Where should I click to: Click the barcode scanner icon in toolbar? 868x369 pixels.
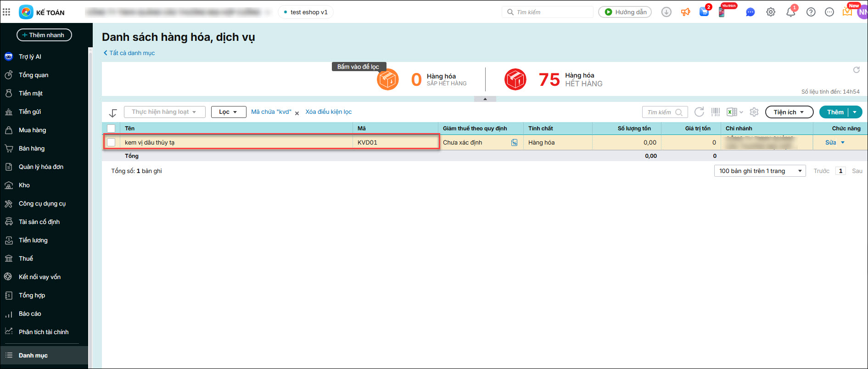pos(715,112)
